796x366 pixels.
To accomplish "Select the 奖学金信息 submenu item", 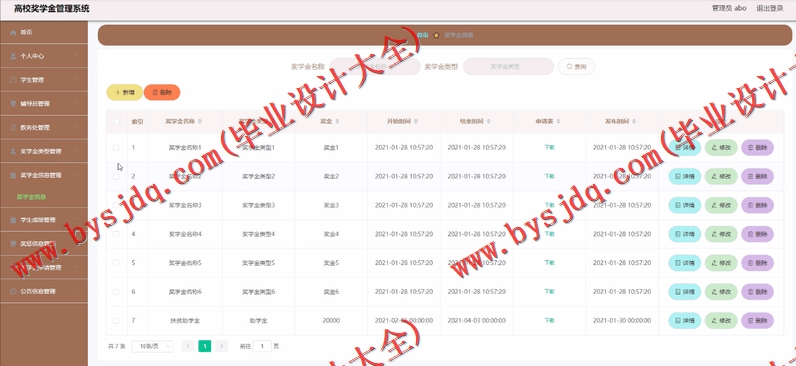I will pyautogui.click(x=31, y=197).
